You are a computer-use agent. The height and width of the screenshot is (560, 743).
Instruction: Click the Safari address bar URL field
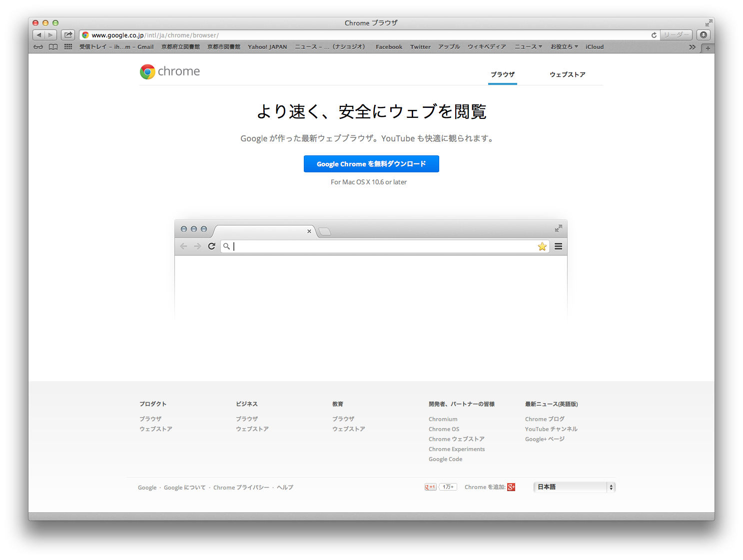369,35
